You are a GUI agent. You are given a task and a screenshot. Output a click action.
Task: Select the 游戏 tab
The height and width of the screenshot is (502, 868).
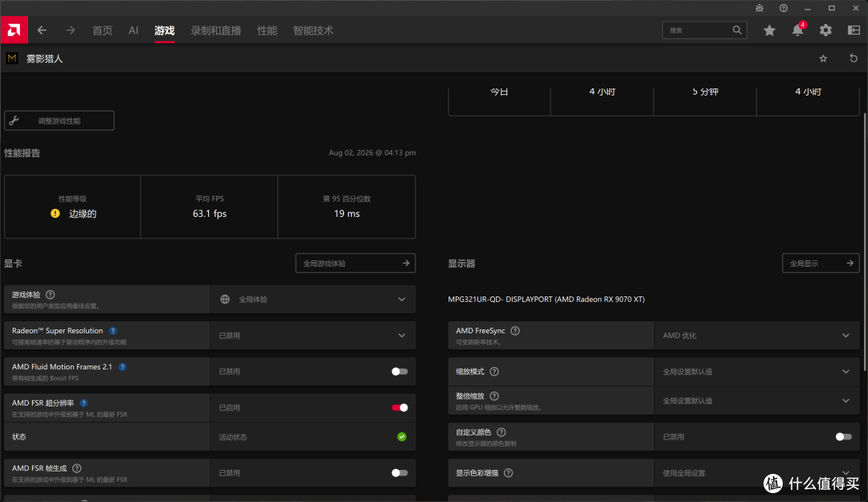[x=165, y=31]
